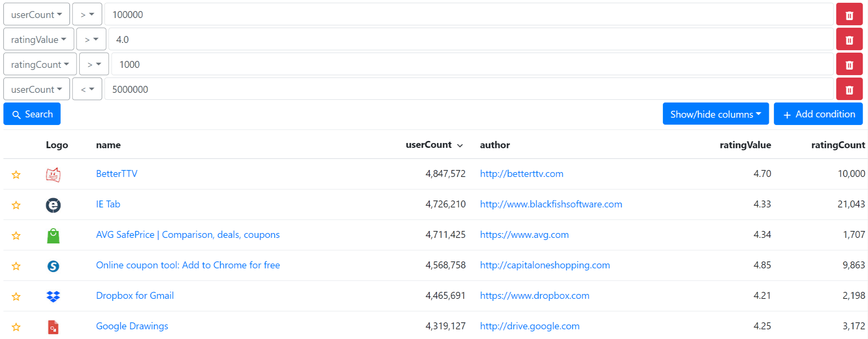This screenshot has width=868, height=339.
Task: Click the Dropbox logo icon
Action: 53,296
